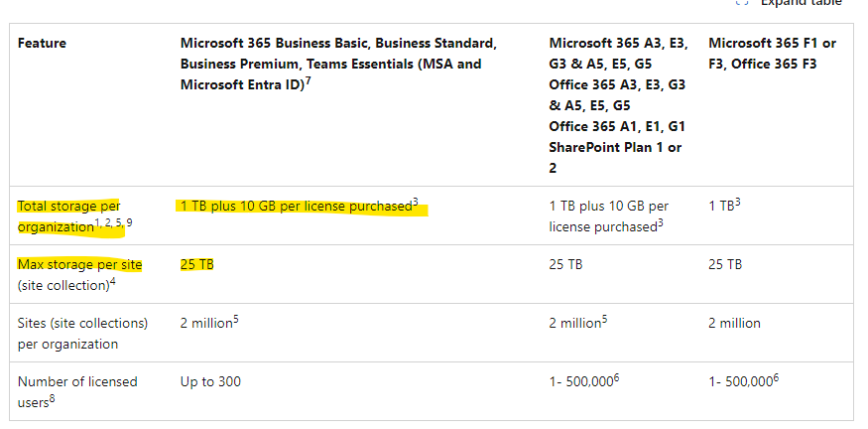Viewport: 868px width, 429px height.
Task: Open footnote 6 in F1 column's 1-500,000
Action: click(776, 377)
